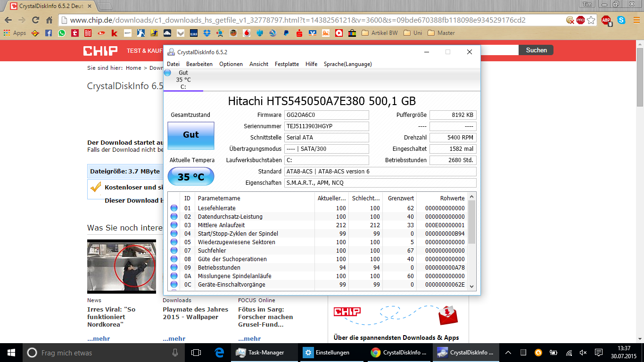Screen dimensions: 644x362
Task: Click the status orb for Misslungene Spindelanläufe
Action: point(174,276)
